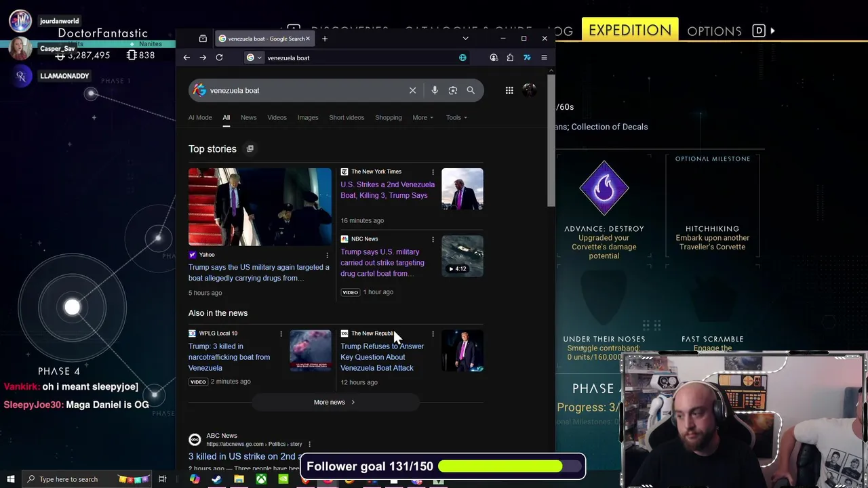Open the tab overview icon left of the tabs
868x488 pixels.
tap(203, 39)
